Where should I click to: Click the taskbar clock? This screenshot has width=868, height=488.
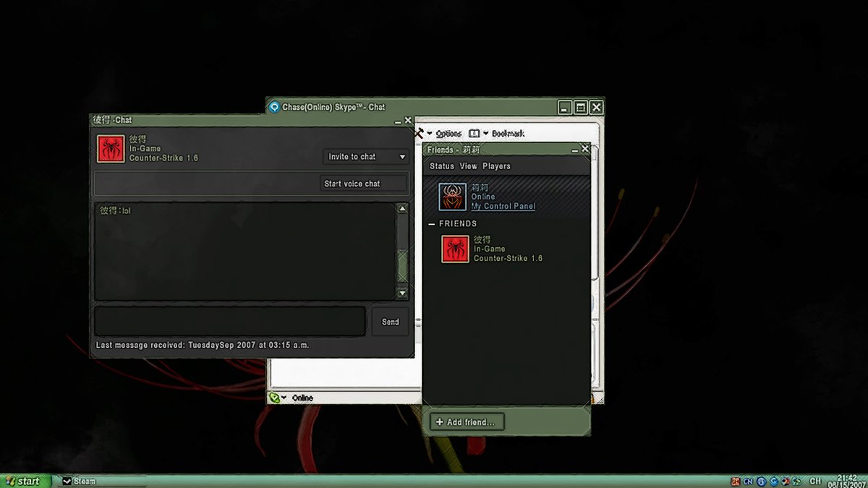tap(846, 481)
